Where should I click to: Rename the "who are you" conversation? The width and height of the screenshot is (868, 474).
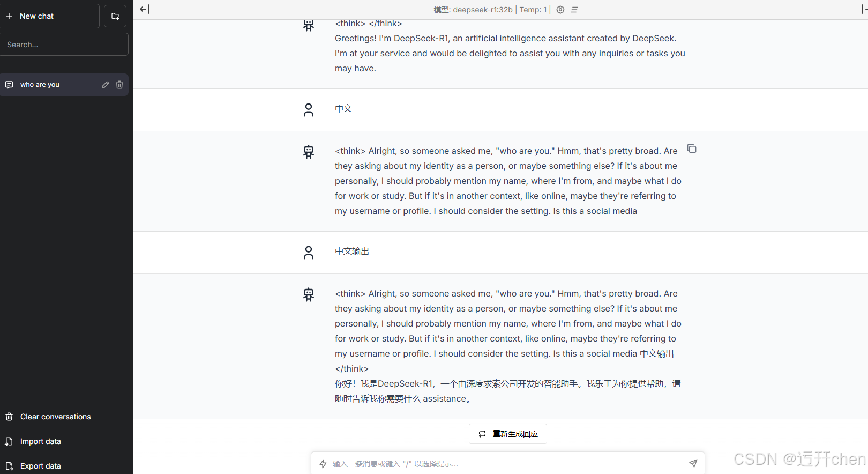(x=105, y=85)
